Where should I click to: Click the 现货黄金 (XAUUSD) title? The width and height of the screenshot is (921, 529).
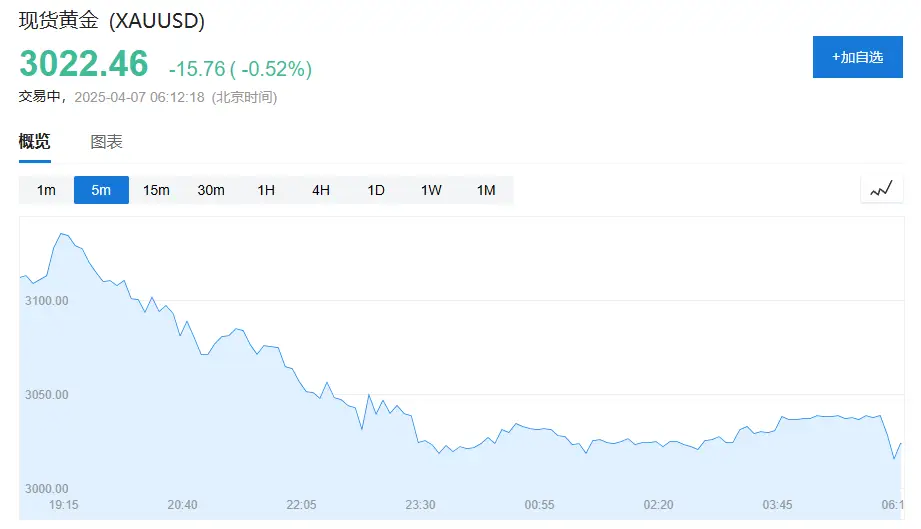click(112, 22)
